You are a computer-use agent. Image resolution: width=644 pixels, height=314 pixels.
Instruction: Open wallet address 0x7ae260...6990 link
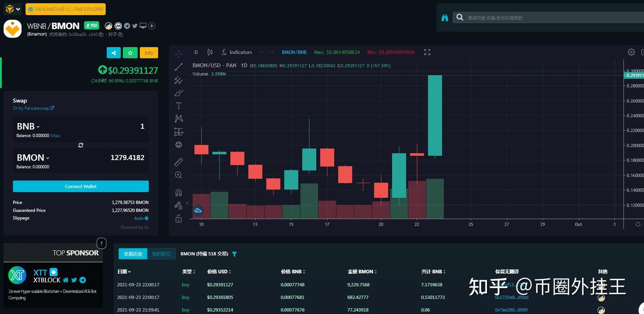coord(511,310)
